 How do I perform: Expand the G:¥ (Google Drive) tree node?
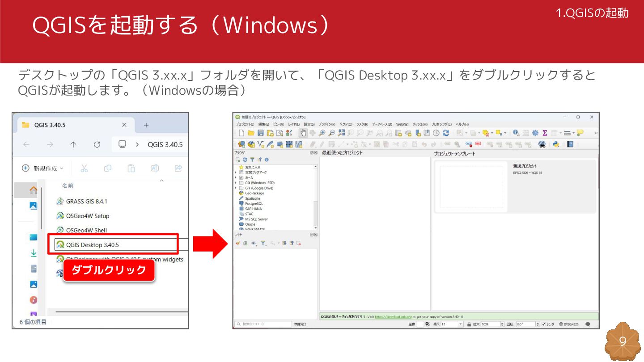coord(236,188)
